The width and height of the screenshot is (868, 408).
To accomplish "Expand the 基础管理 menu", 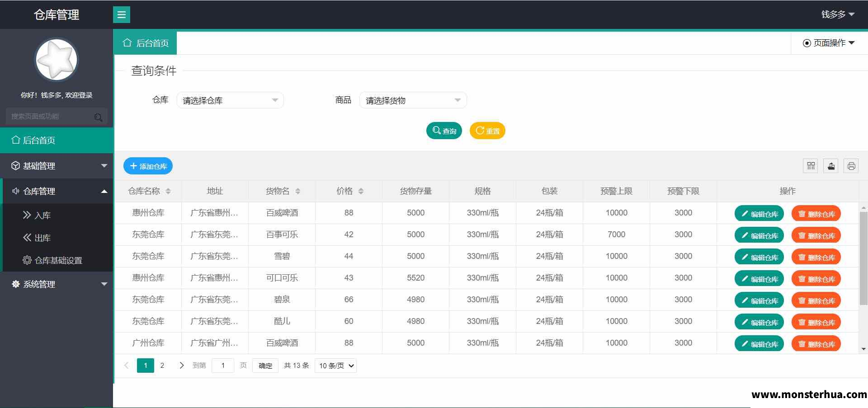I will 57,166.
